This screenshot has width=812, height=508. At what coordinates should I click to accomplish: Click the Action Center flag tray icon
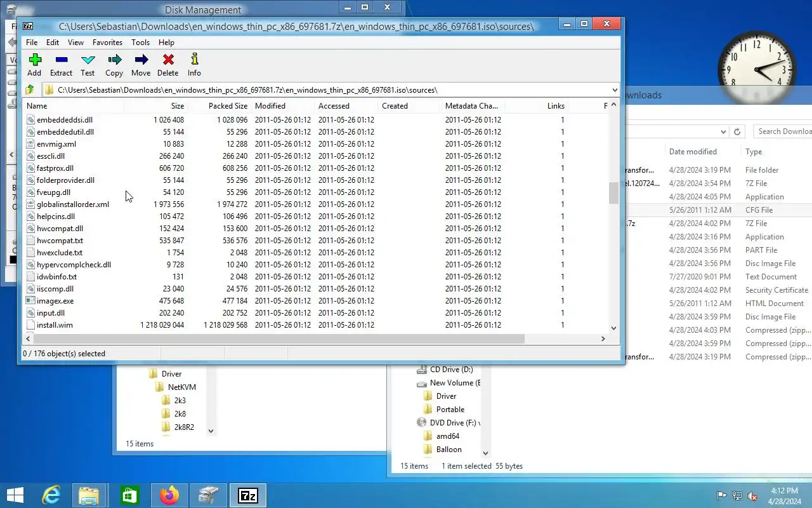tap(721, 496)
